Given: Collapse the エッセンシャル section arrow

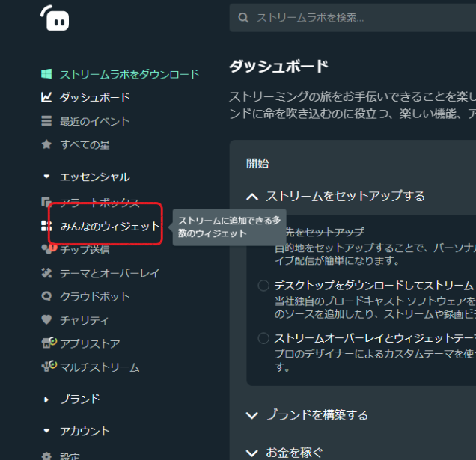Looking at the screenshot, I should click(46, 177).
